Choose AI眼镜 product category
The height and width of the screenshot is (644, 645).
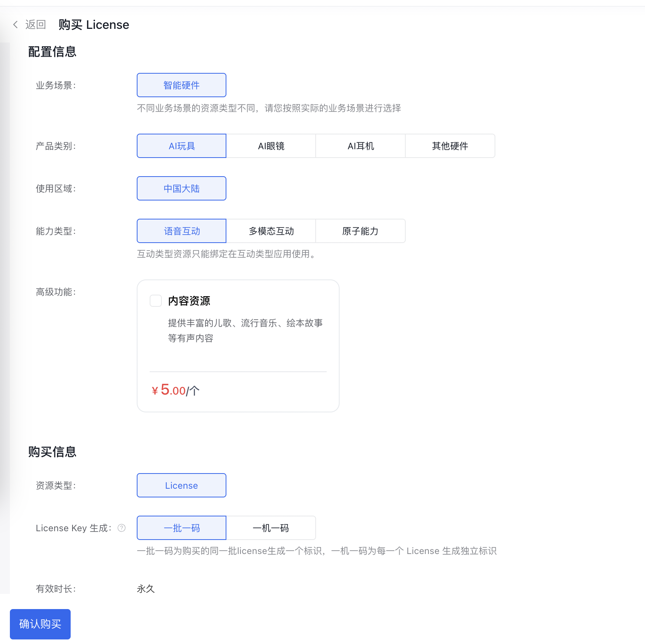pos(271,146)
